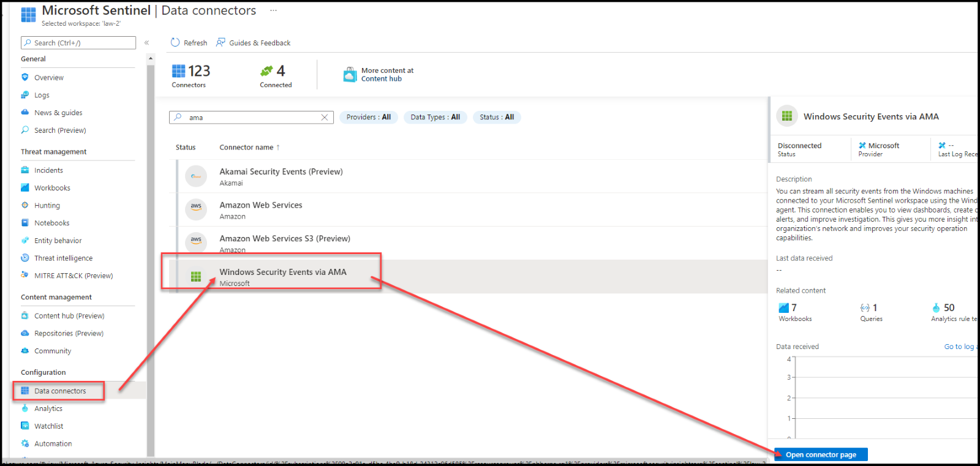Viewport: 980px width, 466px height.
Task: Click the Repositories cloud icon
Action: pos(25,333)
